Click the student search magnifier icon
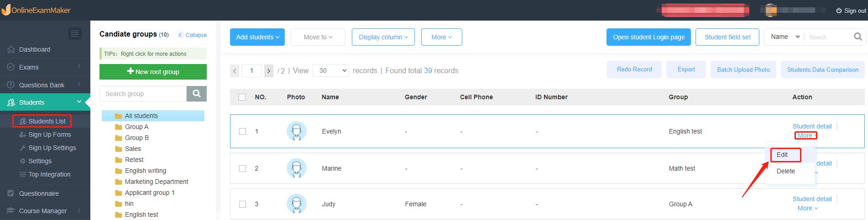This screenshot has width=868, height=220. point(858,37)
